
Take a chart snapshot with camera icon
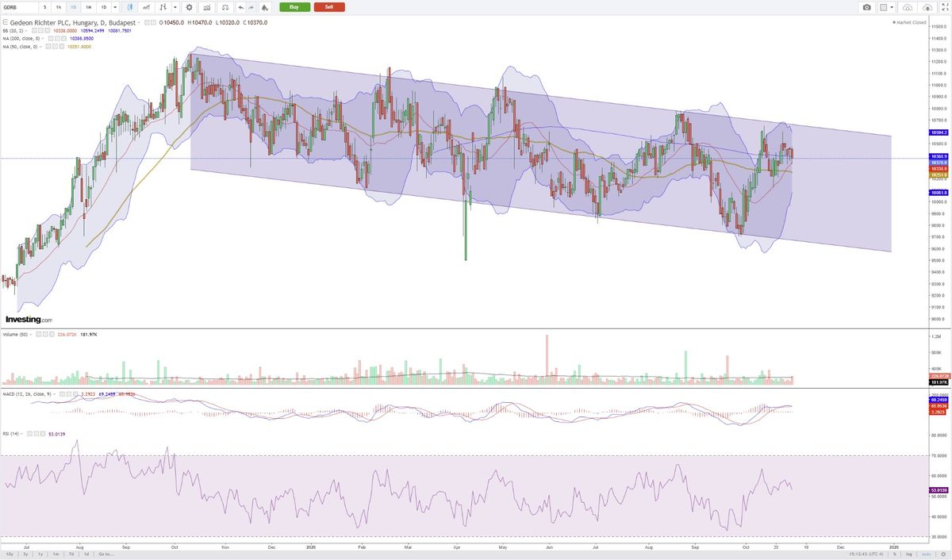pos(867,7)
